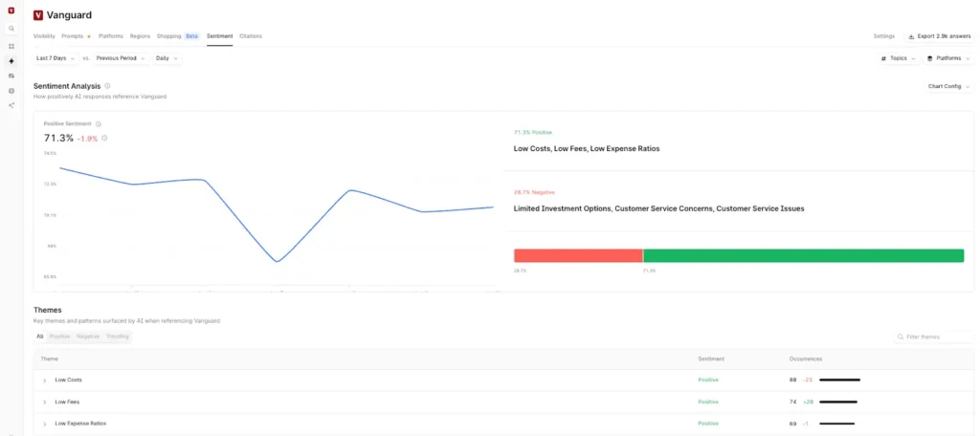Image resolution: width=980 pixels, height=436 pixels.
Task: Click Positive sentiment in Low Fees row
Action: point(708,402)
